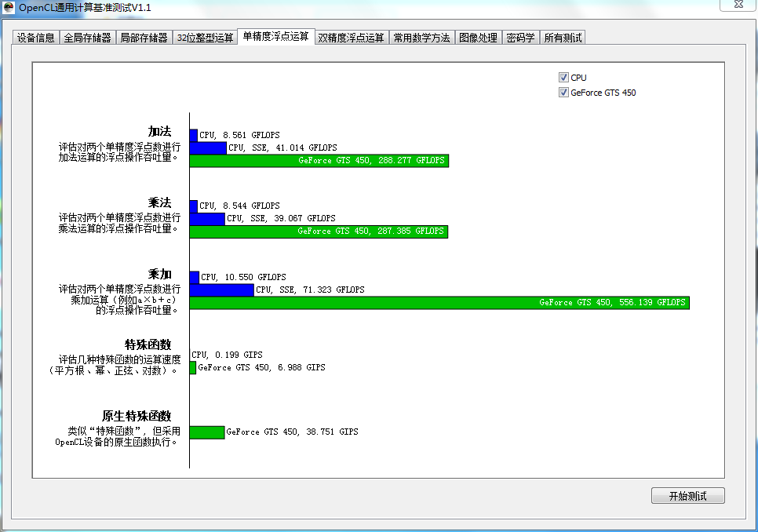Click the 乘法 heading
Screen dimensions: 758x532
(159, 202)
